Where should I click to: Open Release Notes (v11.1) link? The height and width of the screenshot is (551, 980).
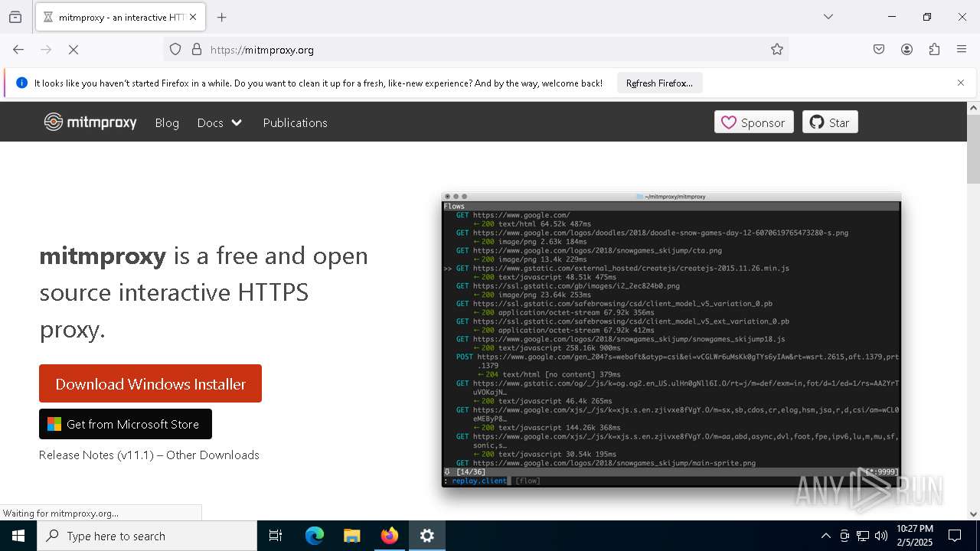point(97,455)
